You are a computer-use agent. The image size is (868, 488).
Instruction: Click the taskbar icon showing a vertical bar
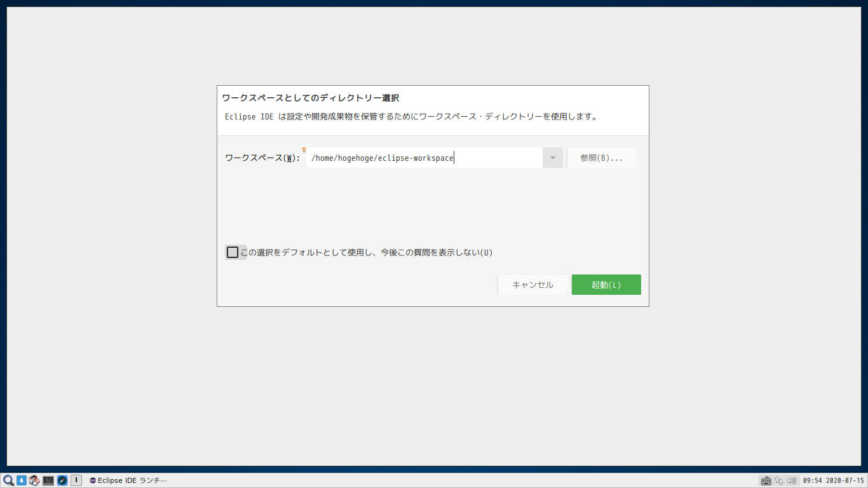(76, 480)
